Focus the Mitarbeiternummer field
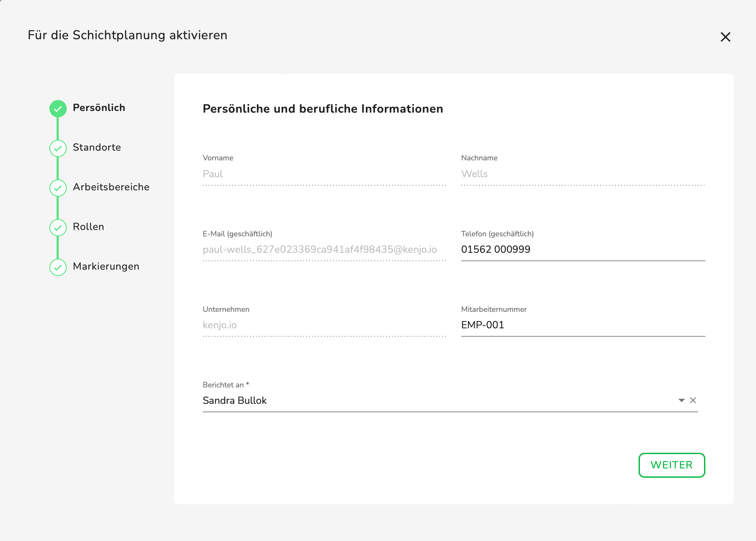Viewport: 756px width, 541px height. pos(583,325)
